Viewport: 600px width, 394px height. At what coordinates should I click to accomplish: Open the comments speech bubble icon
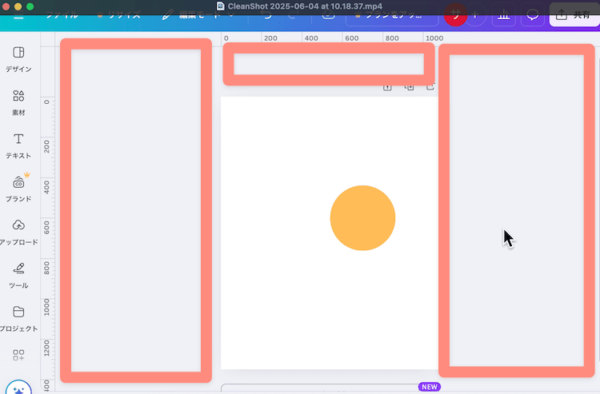pos(533,16)
